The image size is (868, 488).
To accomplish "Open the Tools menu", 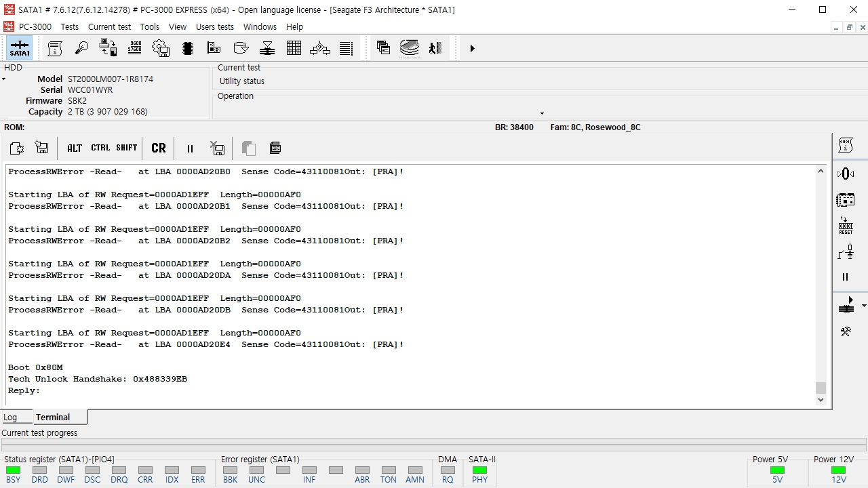I will click(150, 26).
